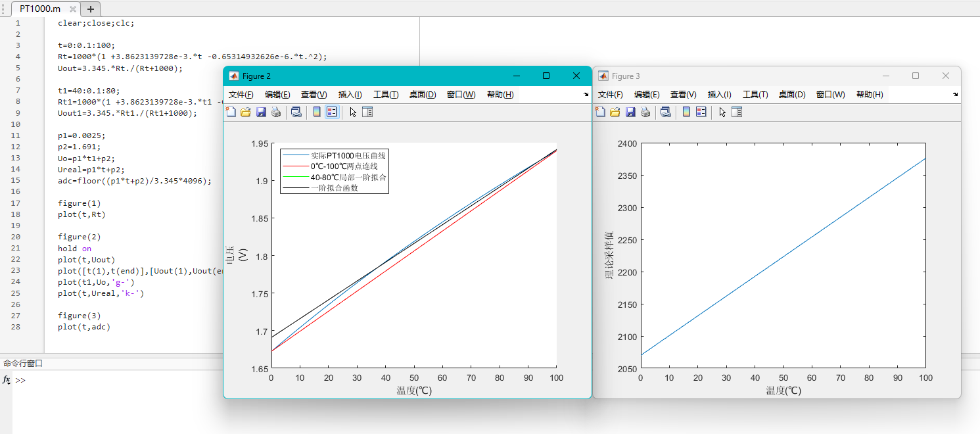Viewport: 980px width, 434px height.
Task: Click legend entry 实际PT1000电压曲线
Action: tap(348, 155)
